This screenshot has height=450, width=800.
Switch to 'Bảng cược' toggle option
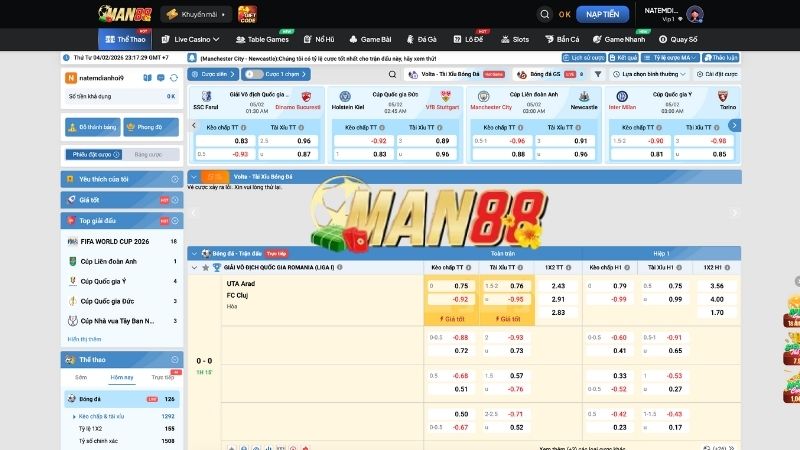pyautogui.click(x=148, y=154)
